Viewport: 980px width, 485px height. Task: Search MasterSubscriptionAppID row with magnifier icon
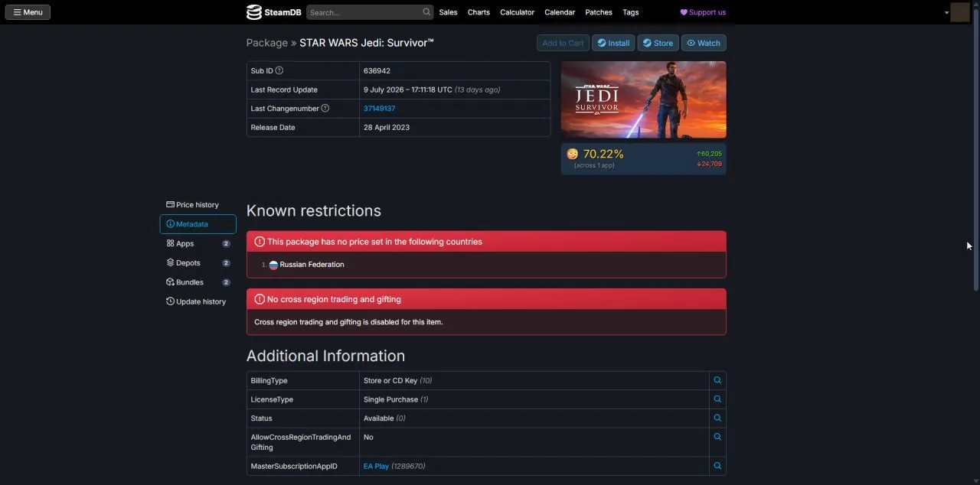coord(717,466)
